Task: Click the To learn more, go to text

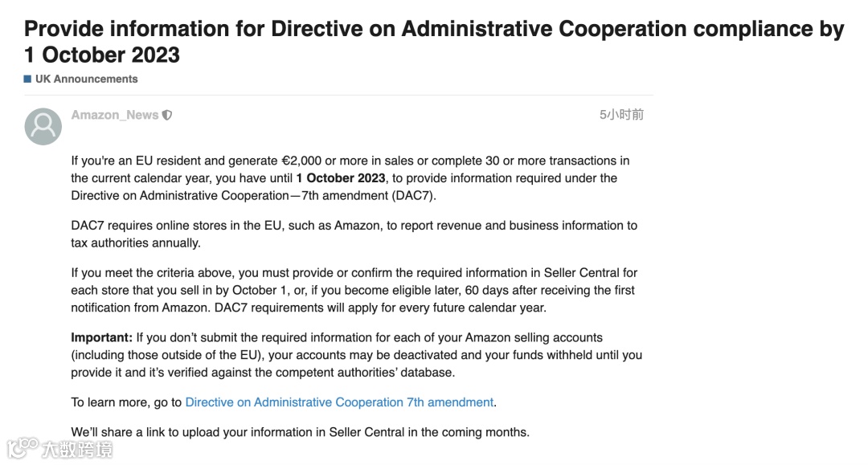Action: (x=126, y=402)
